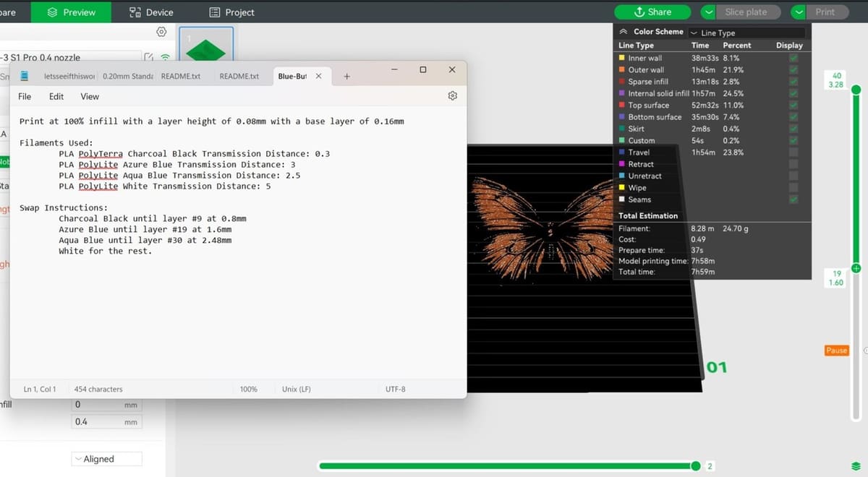
Task: Click the printer settings gear icon in the slicer sidebar
Action: click(x=161, y=32)
